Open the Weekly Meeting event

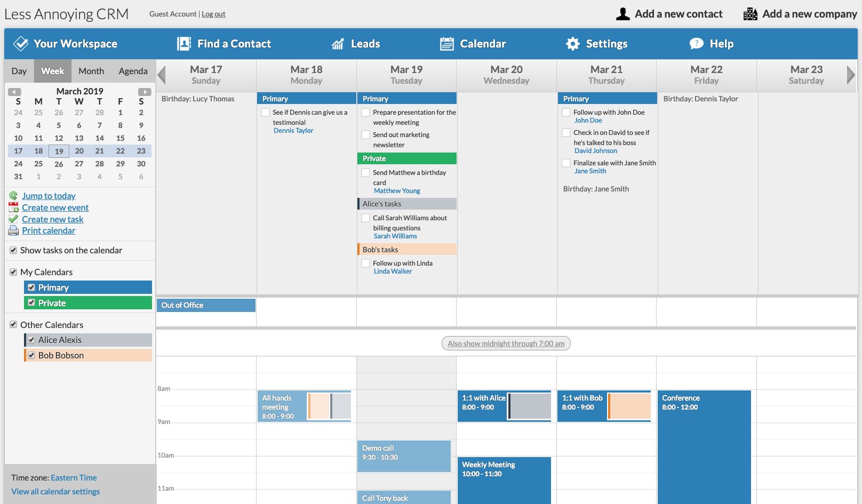click(x=504, y=480)
